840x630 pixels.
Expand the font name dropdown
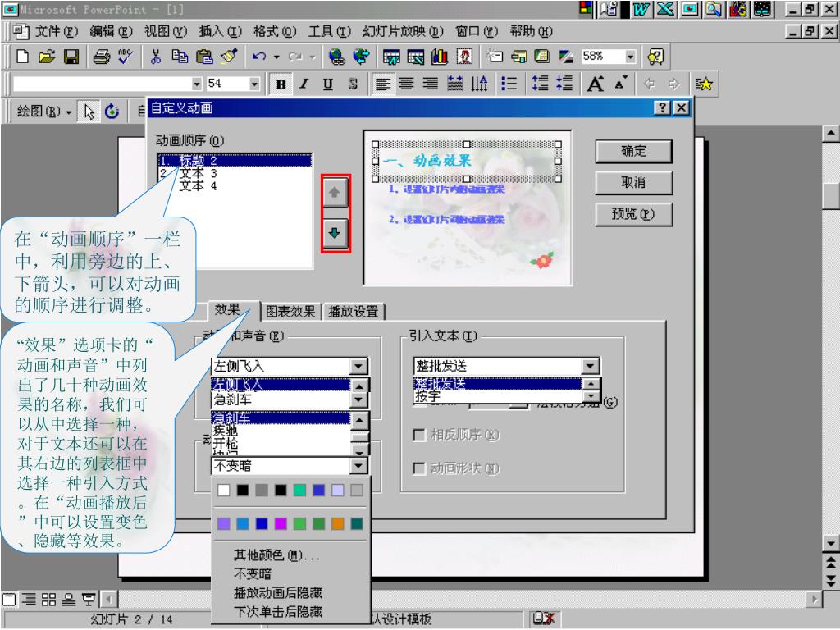(197, 84)
